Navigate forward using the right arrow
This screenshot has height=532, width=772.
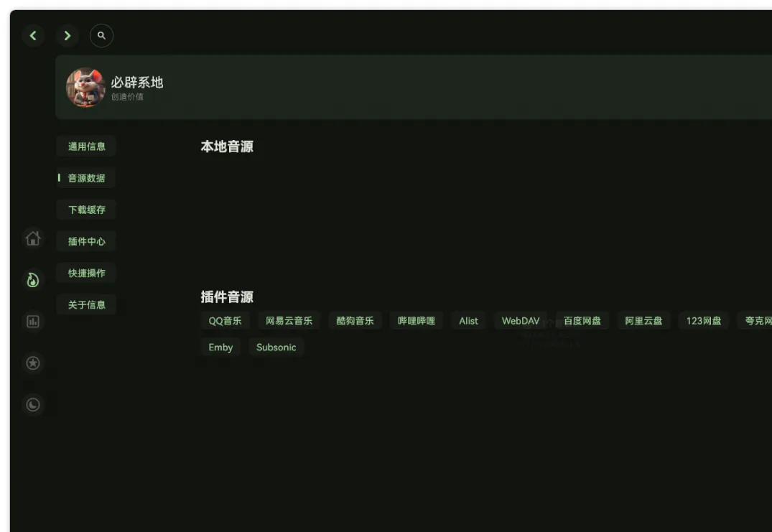click(x=68, y=35)
